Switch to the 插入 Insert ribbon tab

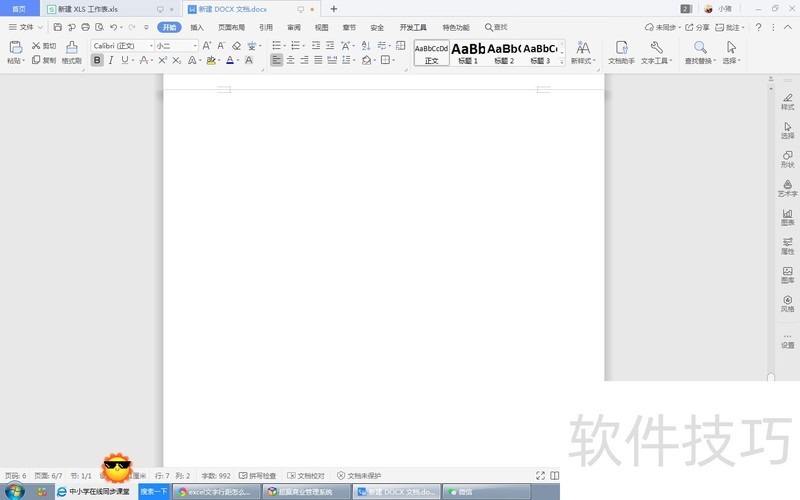click(x=197, y=27)
